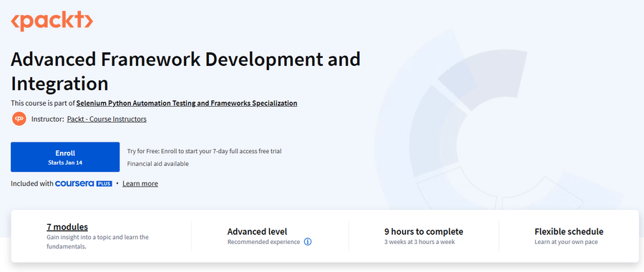The width and height of the screenshot is (644, 272).
Task: Open the 7 modules link
Action: (x=67, y=227)
